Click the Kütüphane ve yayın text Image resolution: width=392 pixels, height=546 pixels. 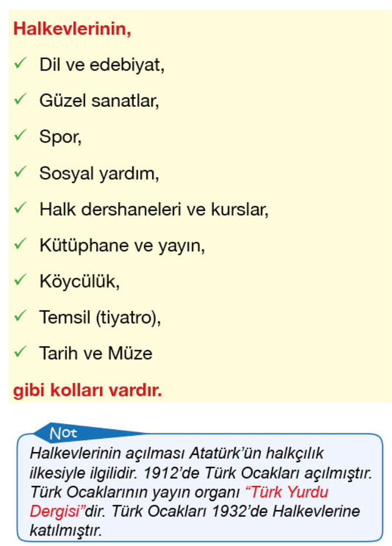tap(122, 245)
